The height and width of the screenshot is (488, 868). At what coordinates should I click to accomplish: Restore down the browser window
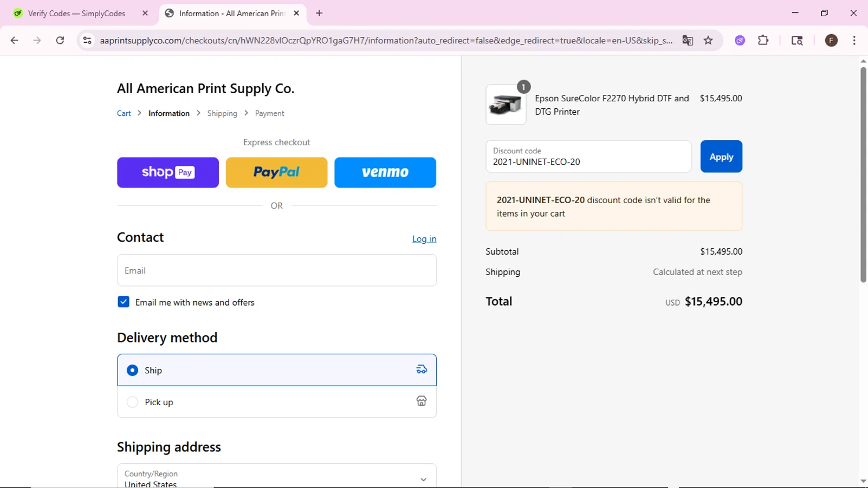click(x=824, y=13)
